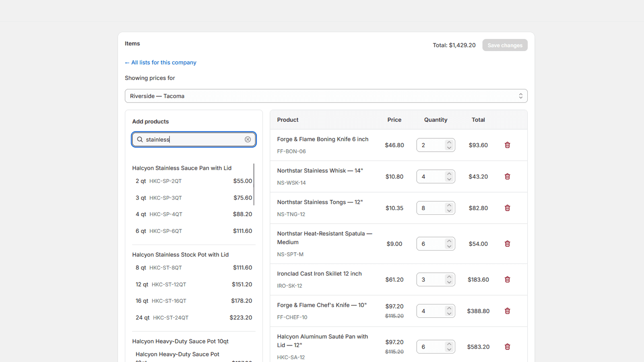The image size is (644, 362).
Task: Add the 2 qt HKC-SP-2QT sauce pan
Action: coord(194,181)
